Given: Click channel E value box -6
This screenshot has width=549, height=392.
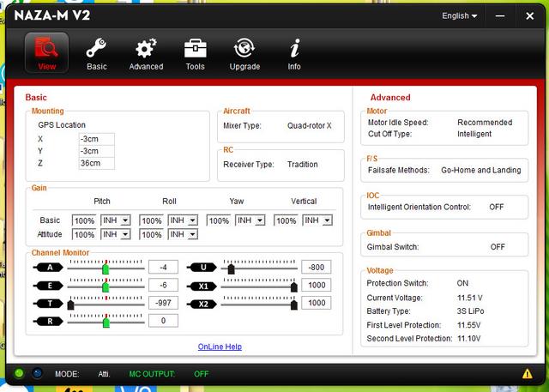Looking at the screenshot, I should click(x=163, y=285).
